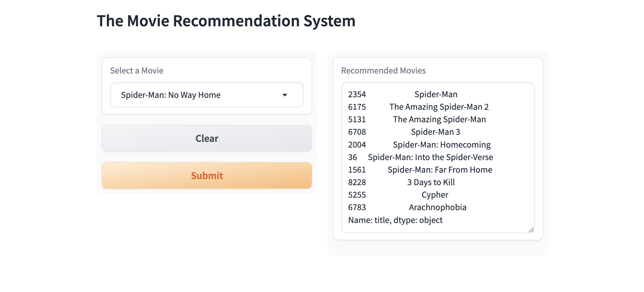Click the Name: title, dtype: object line
Screen dimensions: 644x292
tap(395, 220)
